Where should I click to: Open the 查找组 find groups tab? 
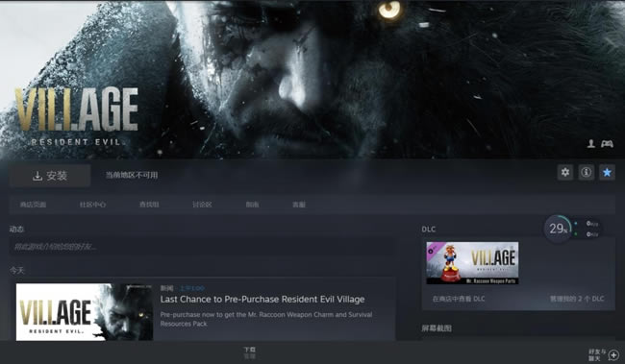(x=149, y=205)
